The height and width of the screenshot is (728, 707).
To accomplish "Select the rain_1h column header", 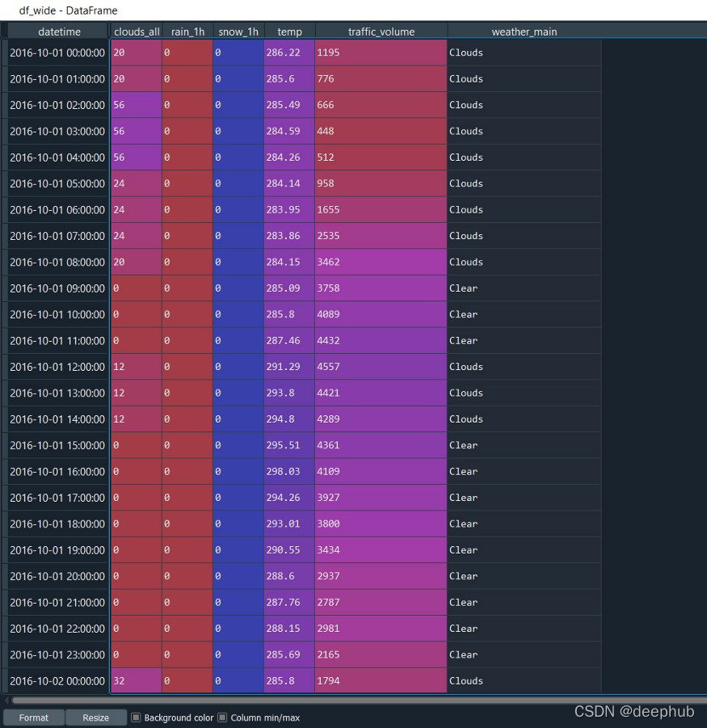I will coord(187,32).
